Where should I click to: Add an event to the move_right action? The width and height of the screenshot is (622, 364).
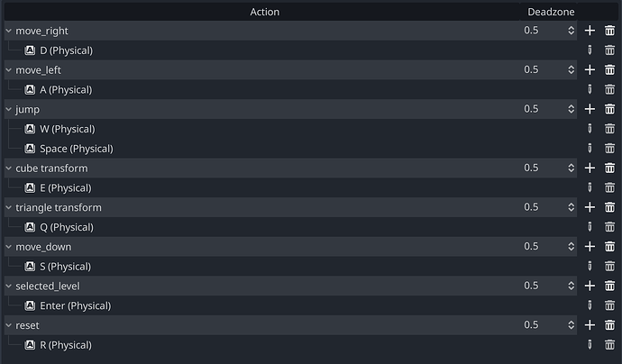(590, 31)
